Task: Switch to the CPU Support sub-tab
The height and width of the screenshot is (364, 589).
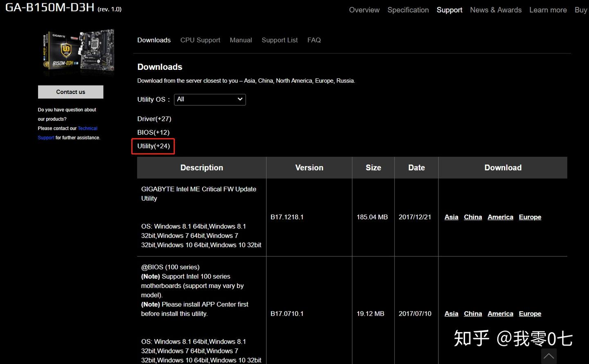Action: tap(200, 40)
